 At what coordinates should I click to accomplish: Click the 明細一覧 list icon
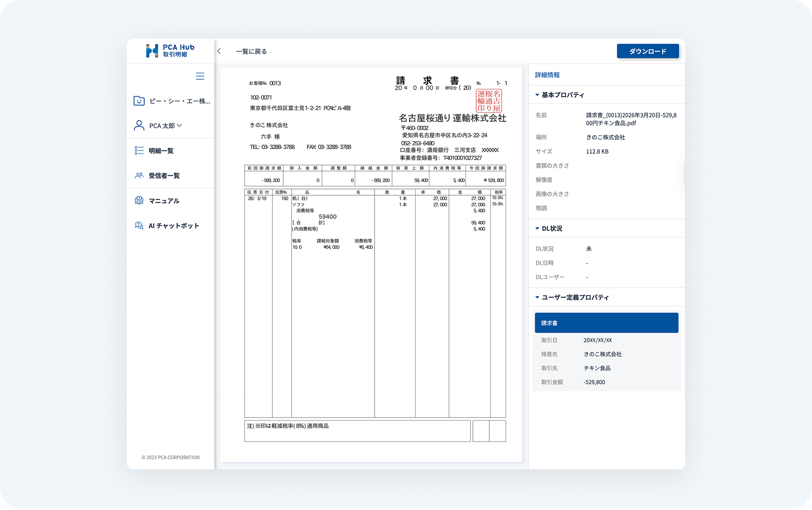point(139,150)
